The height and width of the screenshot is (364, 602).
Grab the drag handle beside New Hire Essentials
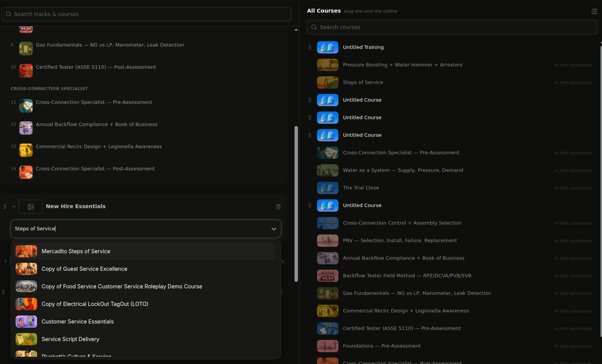tap(5, 207)
